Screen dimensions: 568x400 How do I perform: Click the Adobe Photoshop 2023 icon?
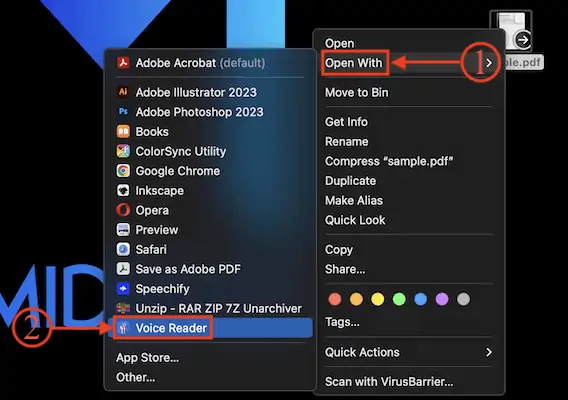tap(123, 112)
